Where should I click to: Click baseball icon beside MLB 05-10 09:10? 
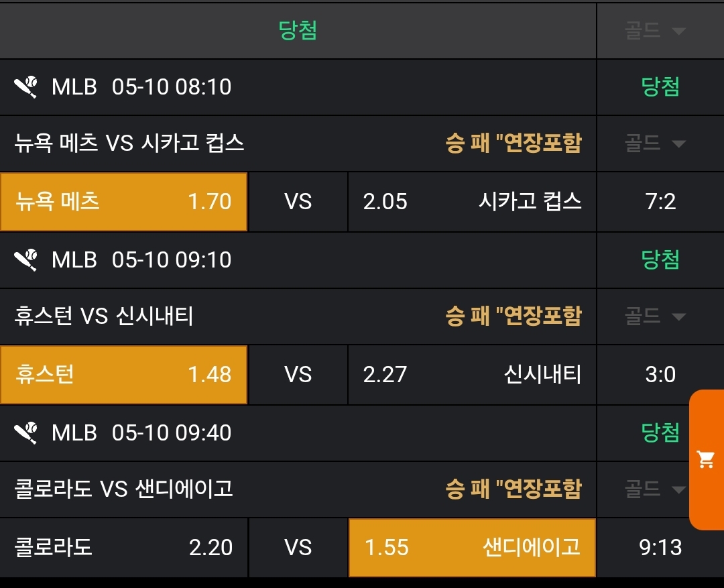27,259
